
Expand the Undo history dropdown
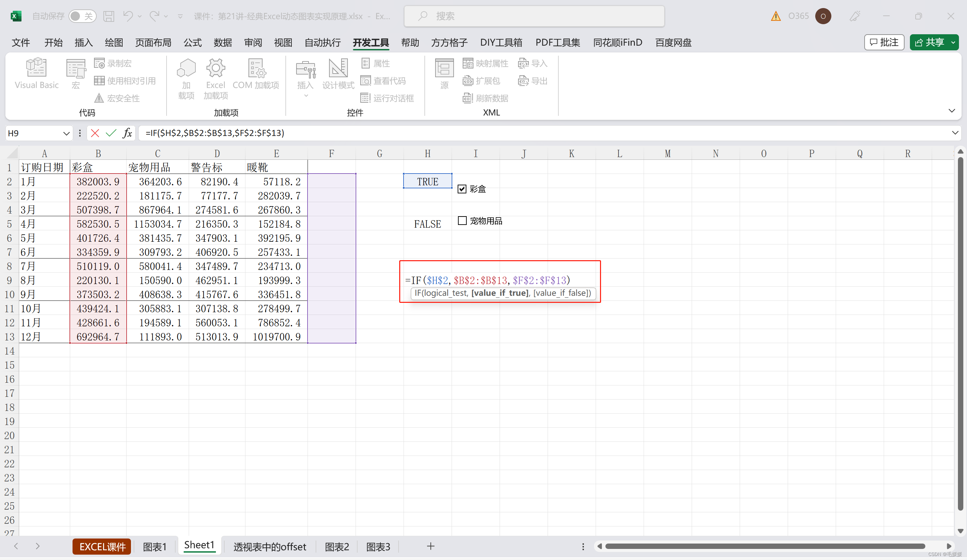point(140,16)
